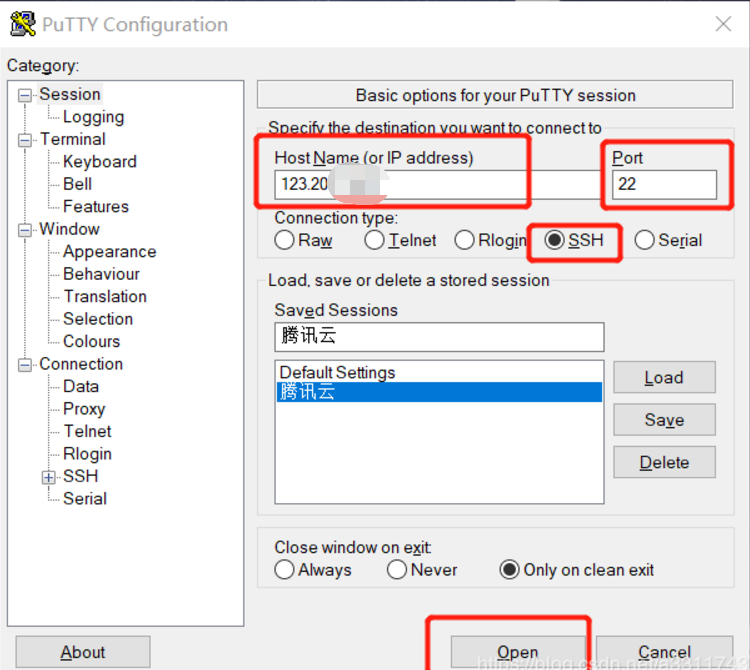The image size is (750, 670).
Task: Open the Data settings category
Action: [x=81, y=386]
